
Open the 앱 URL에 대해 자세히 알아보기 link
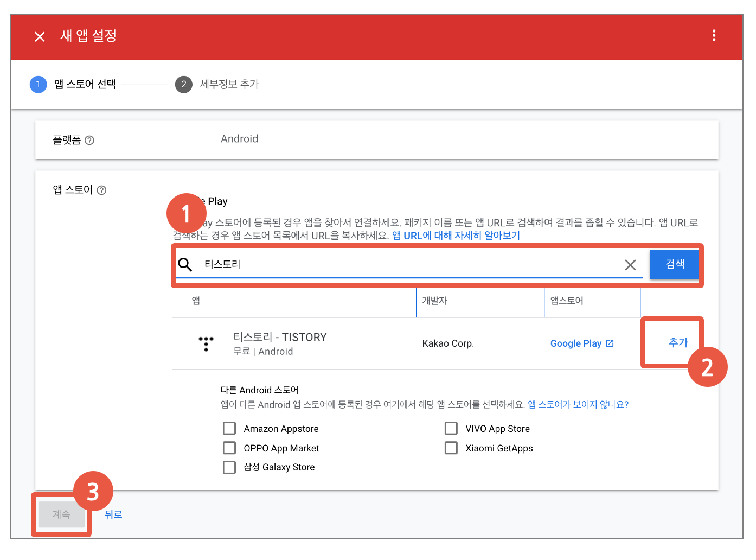point(456,236)
